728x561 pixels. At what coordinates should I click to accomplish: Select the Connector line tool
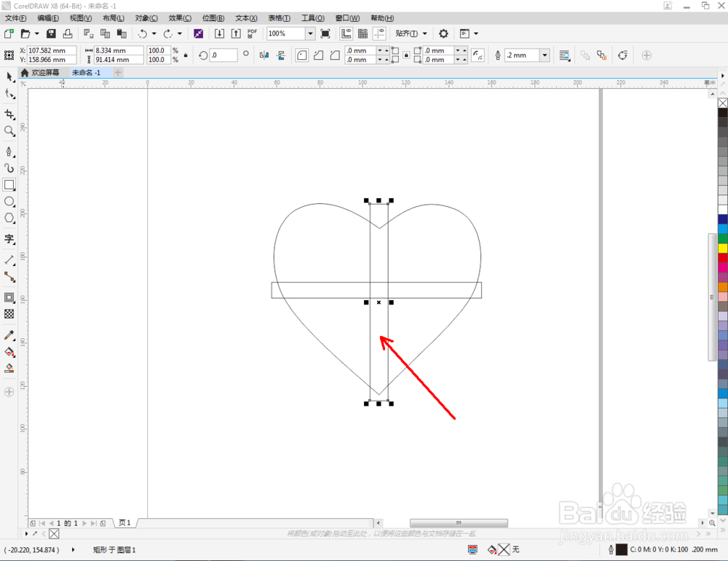click(x=9, y=277)
